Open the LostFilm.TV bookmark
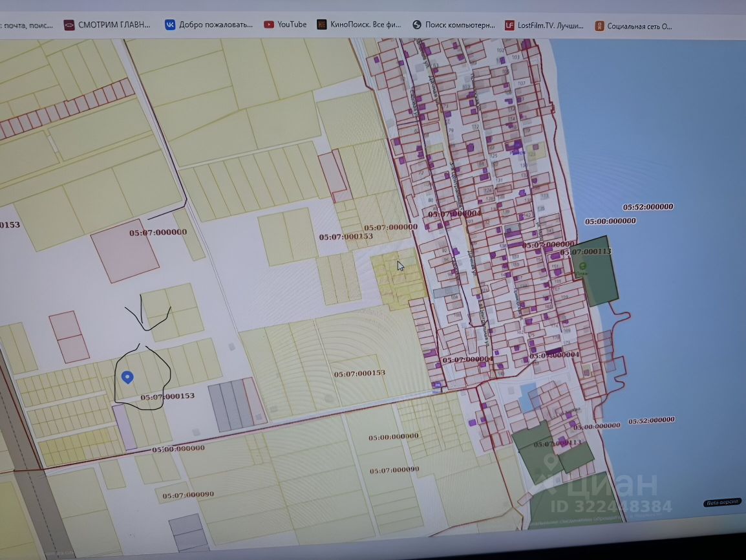This screenshot has height=560, width=746. pyautogui.click(x=544, y=25)
